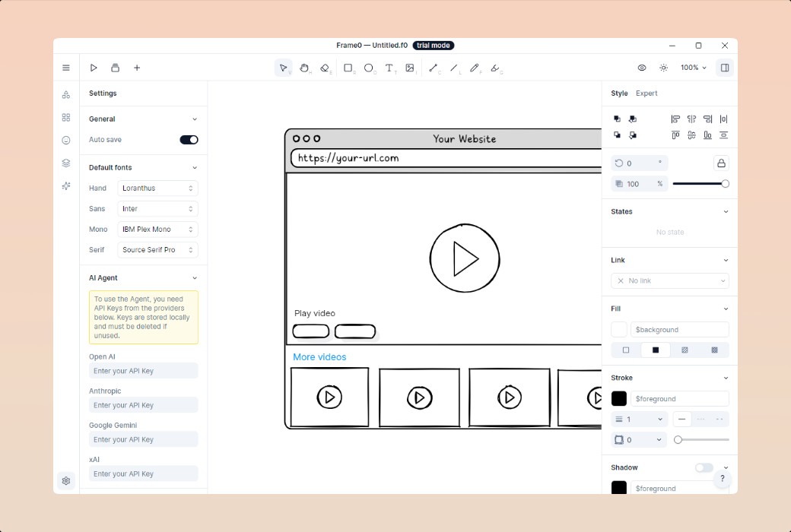Viewport: 791px width, 532px height.
Task: Choose the Freehand pencil tool
Action: (475, 68)
